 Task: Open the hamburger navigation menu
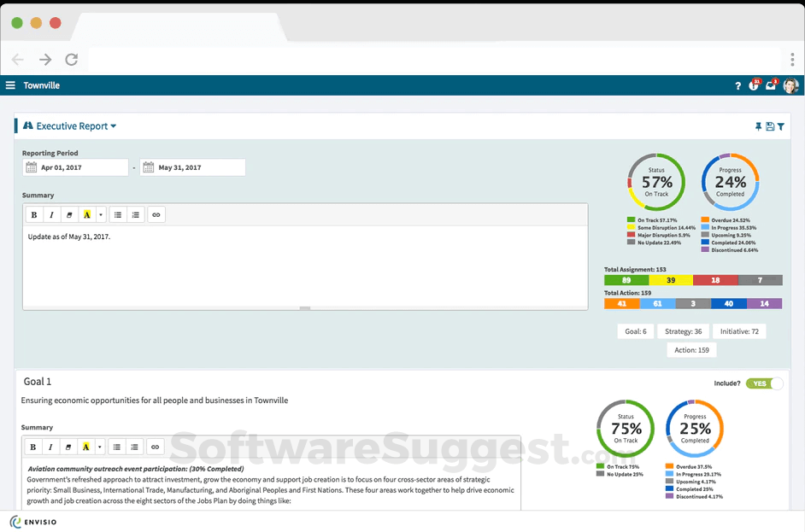[10, 85]
